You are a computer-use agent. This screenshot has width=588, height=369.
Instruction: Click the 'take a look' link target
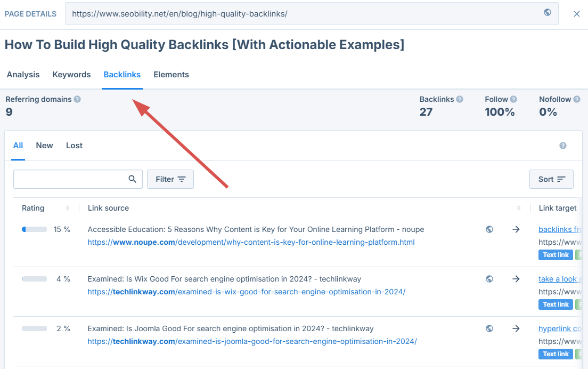[560, 279]
